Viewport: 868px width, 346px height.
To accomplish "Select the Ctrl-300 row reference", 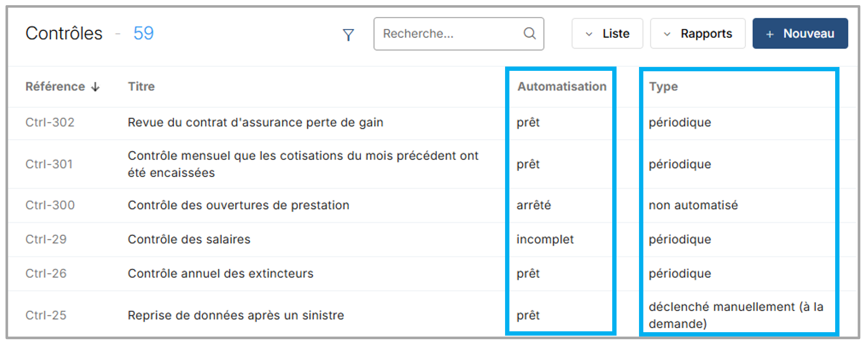I will pos(50,205).
